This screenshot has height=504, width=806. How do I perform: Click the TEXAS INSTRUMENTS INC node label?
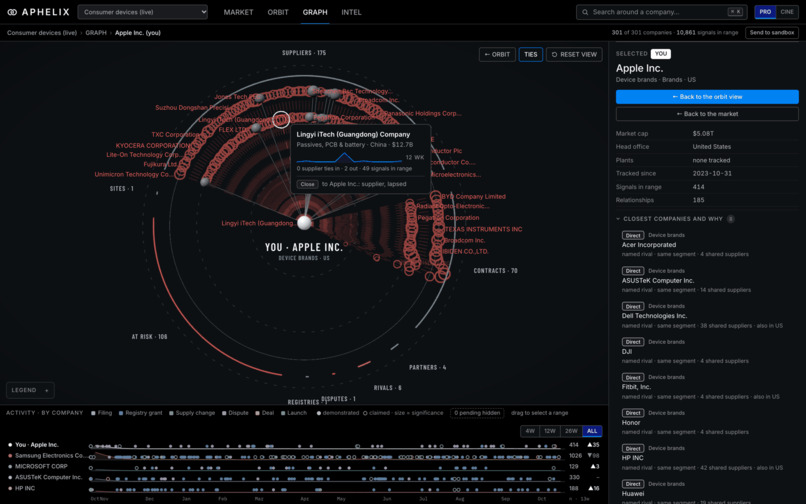click(x=483, y=229)
